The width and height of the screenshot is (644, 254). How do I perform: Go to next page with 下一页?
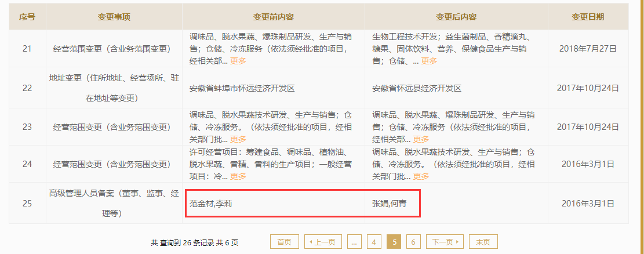coord(445,242)
